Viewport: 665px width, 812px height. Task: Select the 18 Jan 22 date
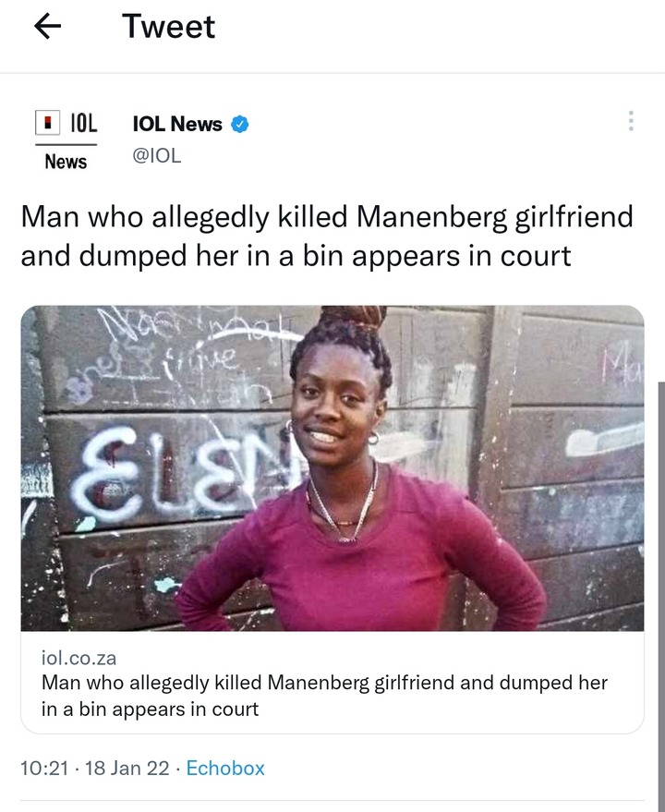[127, 768]
